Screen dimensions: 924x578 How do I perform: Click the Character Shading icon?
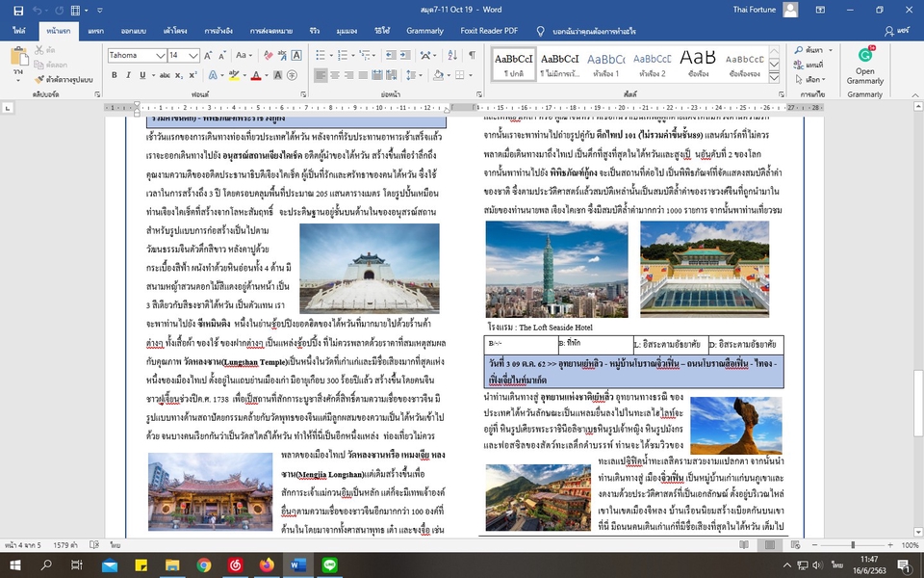click(278, 75)
